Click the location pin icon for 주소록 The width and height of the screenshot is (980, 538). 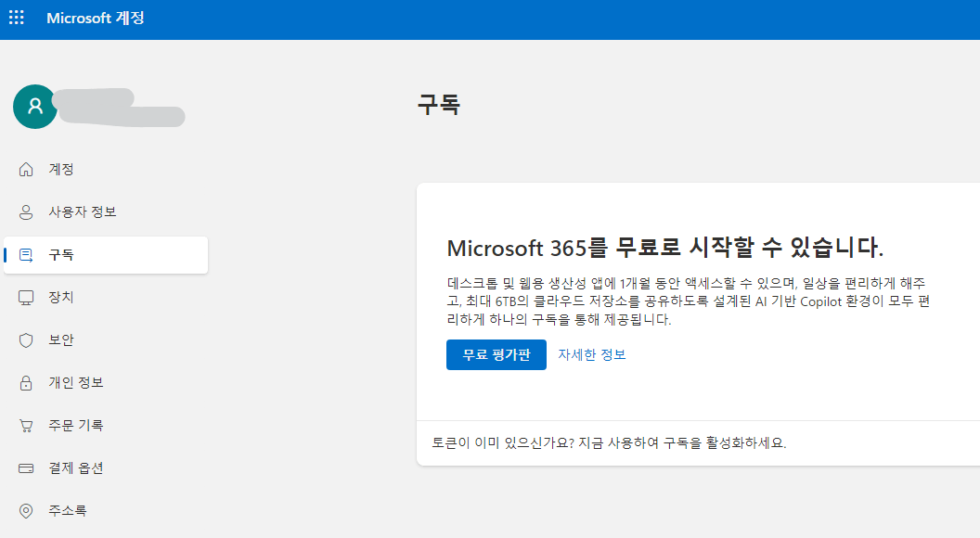pyautogui.click(x=26, y=511)
